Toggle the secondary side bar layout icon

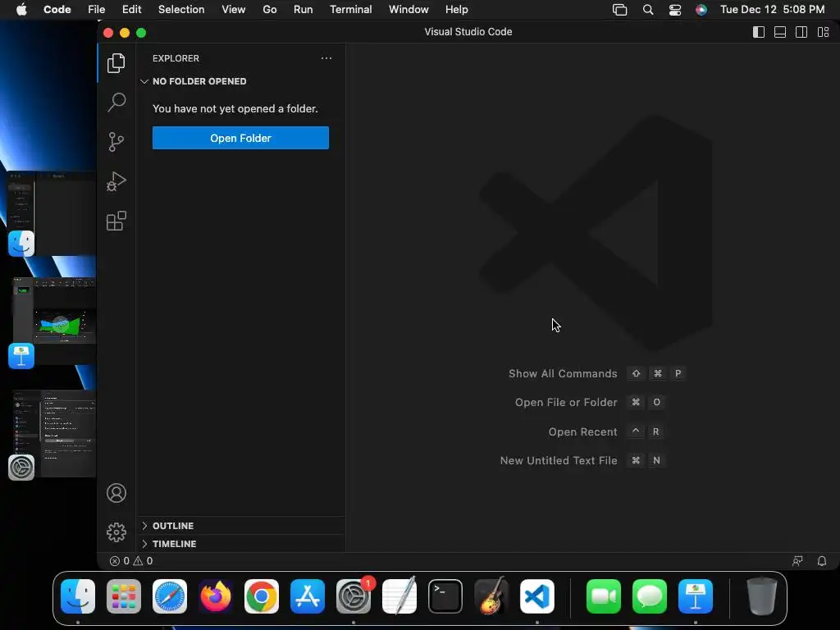point(801,32)
